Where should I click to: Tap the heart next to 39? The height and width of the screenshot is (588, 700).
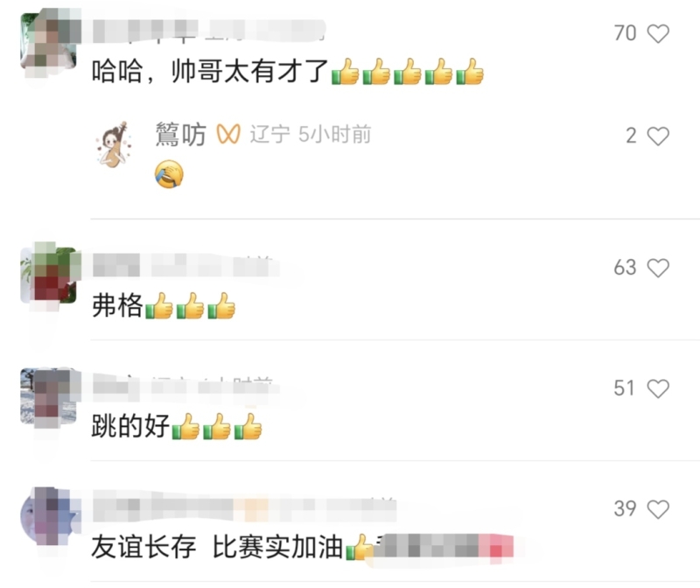coord(658,509)
